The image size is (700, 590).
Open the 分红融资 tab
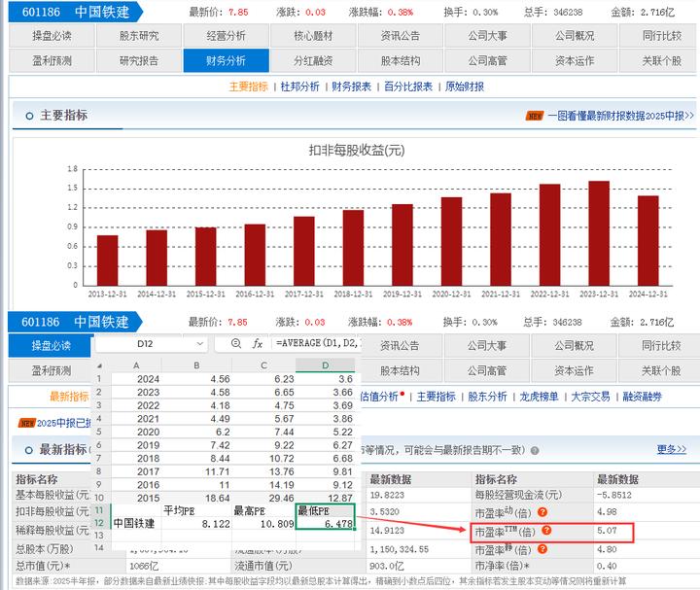313,60
